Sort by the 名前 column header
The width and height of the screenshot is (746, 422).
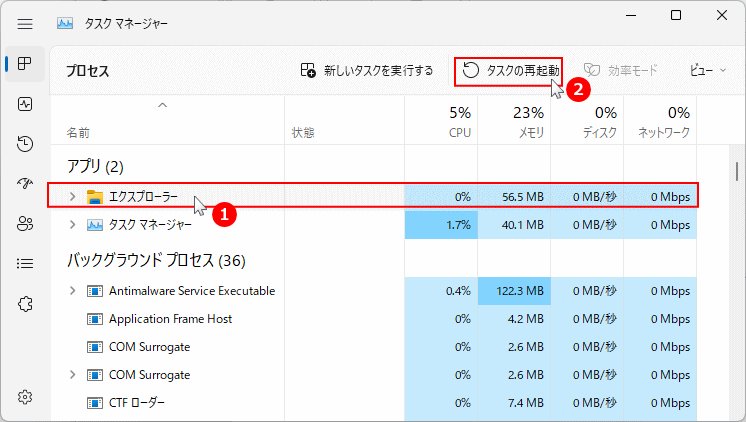click(x=78, y=132)
